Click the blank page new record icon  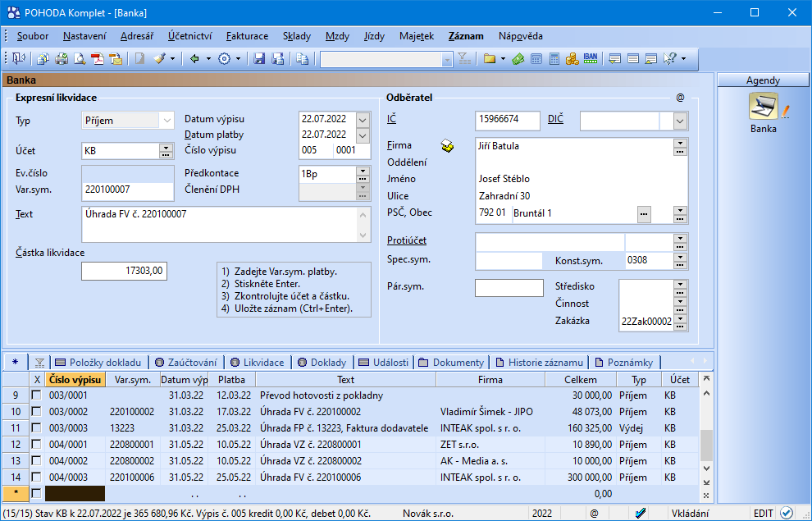(139, 59)
